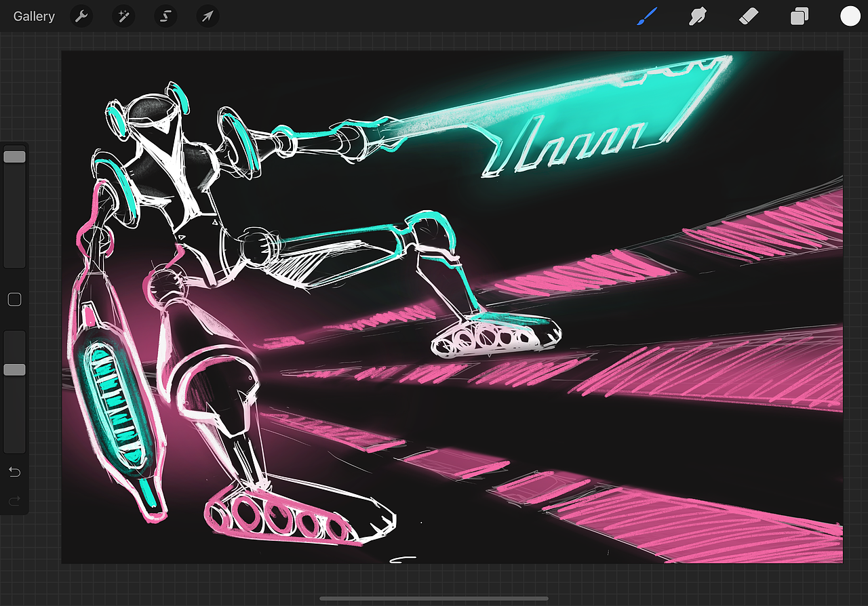Select the Eraser tool
The width and height of the screenshot is (868, 606).
pos(749,16)
